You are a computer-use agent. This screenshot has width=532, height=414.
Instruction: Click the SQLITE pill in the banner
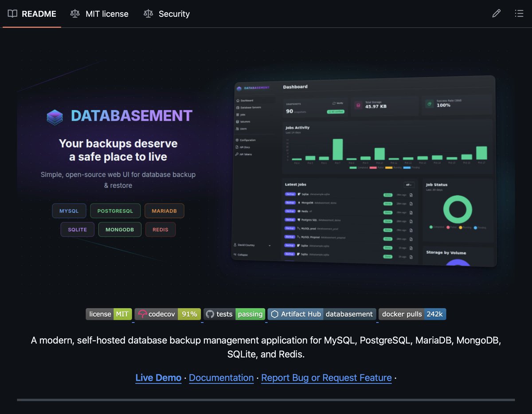77,230
